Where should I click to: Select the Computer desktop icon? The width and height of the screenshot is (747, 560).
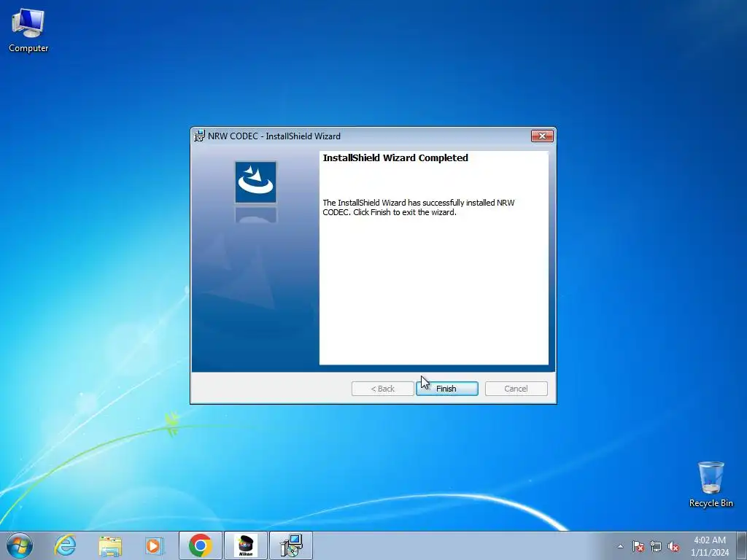28,30
